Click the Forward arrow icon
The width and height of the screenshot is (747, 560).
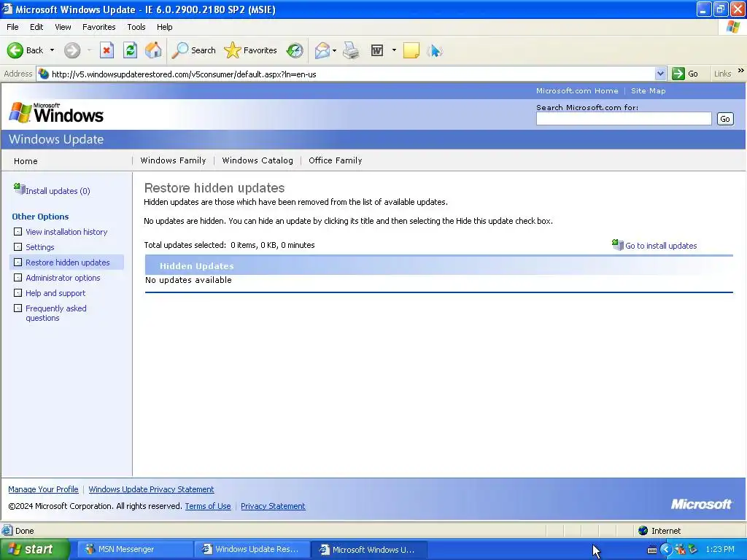[72, 50]
